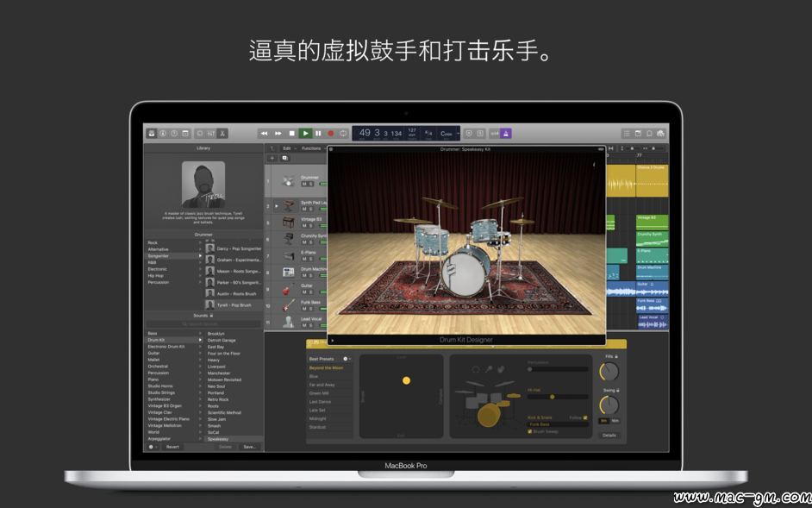
Task: Open the Functions menu in tracks area
Action: (x=313, y=148)
